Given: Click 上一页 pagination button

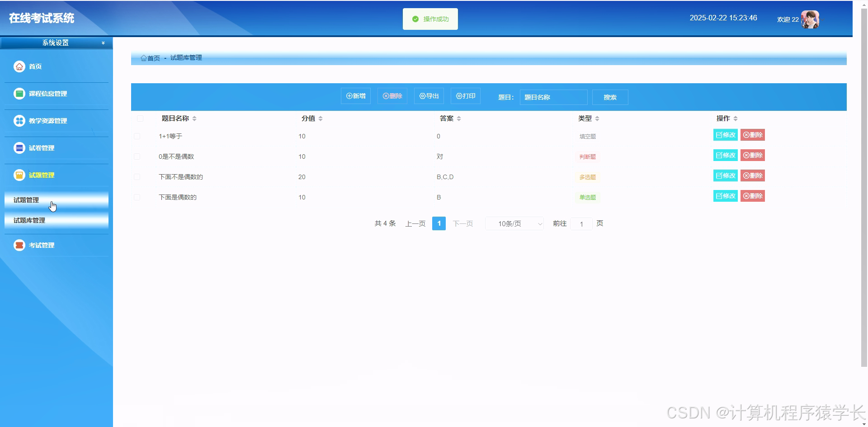Looking at the screenshot, I should 415,223.
